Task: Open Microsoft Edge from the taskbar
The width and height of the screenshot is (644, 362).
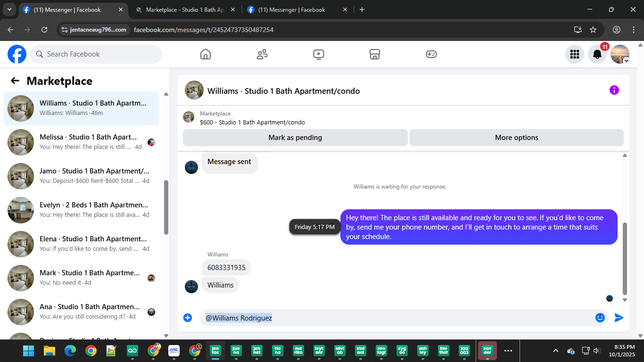Action: pos(70,351)
